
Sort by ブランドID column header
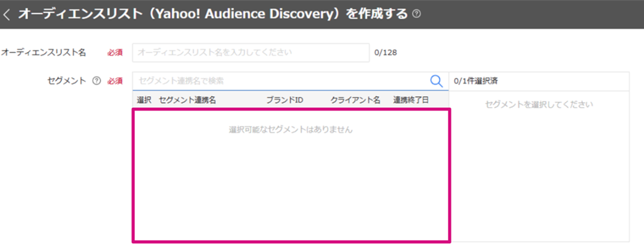tap(285, 100)
